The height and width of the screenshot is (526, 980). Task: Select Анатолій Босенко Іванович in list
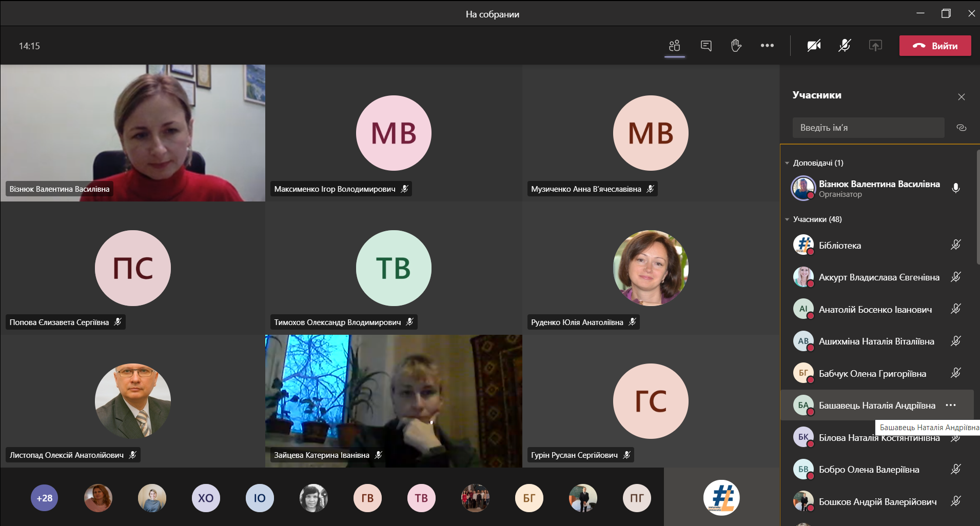(877, 309)
